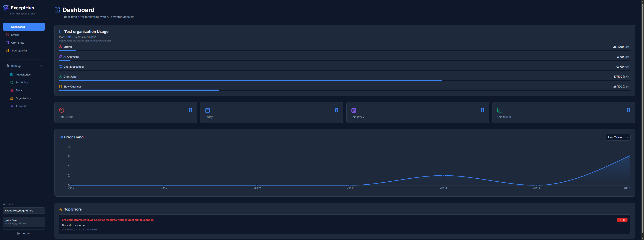Click the Organization settings icon

coord(12,98)
